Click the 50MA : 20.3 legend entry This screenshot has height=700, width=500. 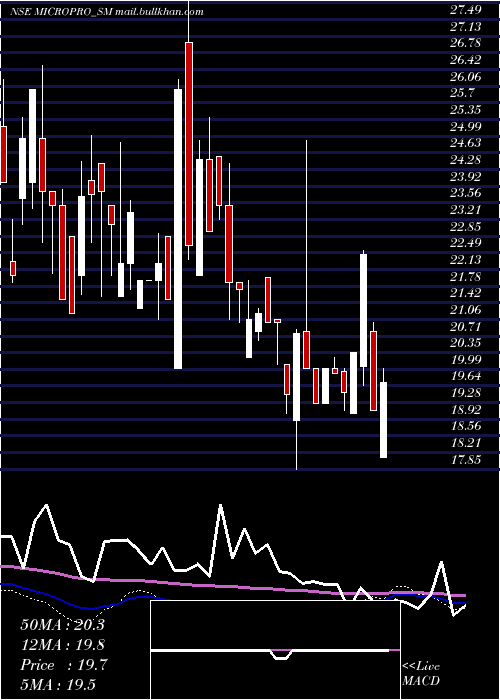tap(62, 625)
